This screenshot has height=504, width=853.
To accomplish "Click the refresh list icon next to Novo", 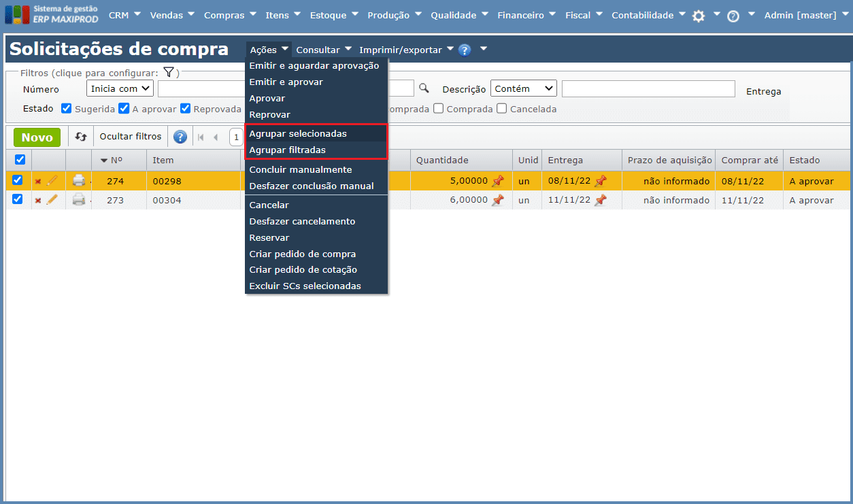I will click(81, 137).
